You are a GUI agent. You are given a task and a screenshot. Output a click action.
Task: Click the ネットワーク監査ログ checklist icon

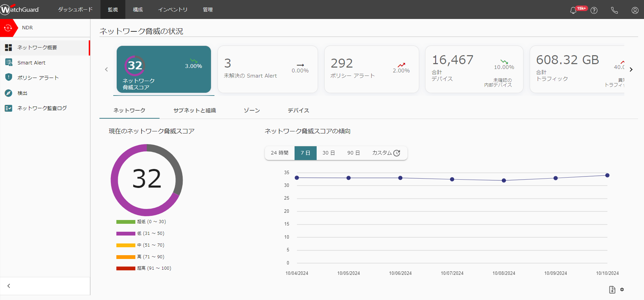click(x=9, y=108)
